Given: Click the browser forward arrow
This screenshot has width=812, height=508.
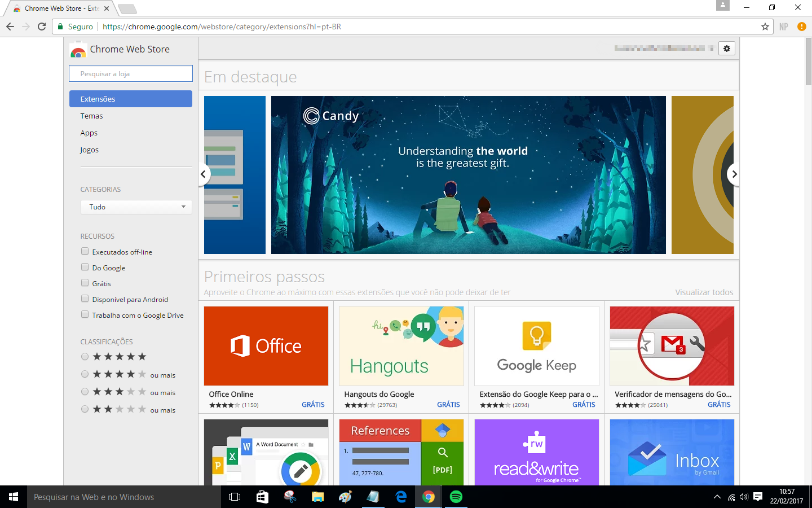Looking at the screenshot, I should pyautogui.click(x=26, y=27).
